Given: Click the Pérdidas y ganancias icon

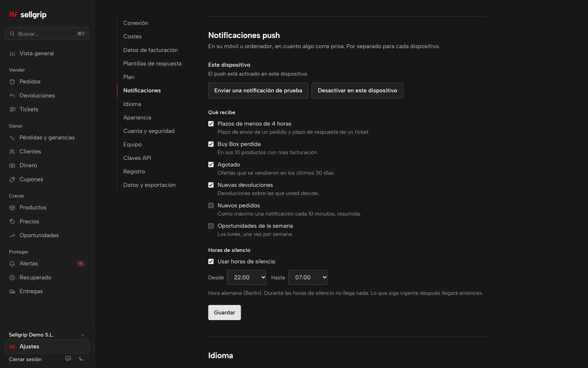Looking at the screenshot, I should (12, 138).
